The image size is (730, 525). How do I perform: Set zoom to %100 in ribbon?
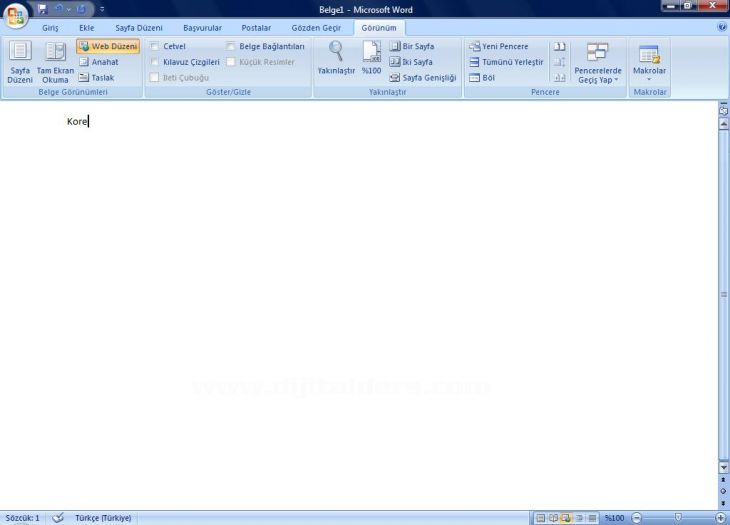click(x=372, y=58)
